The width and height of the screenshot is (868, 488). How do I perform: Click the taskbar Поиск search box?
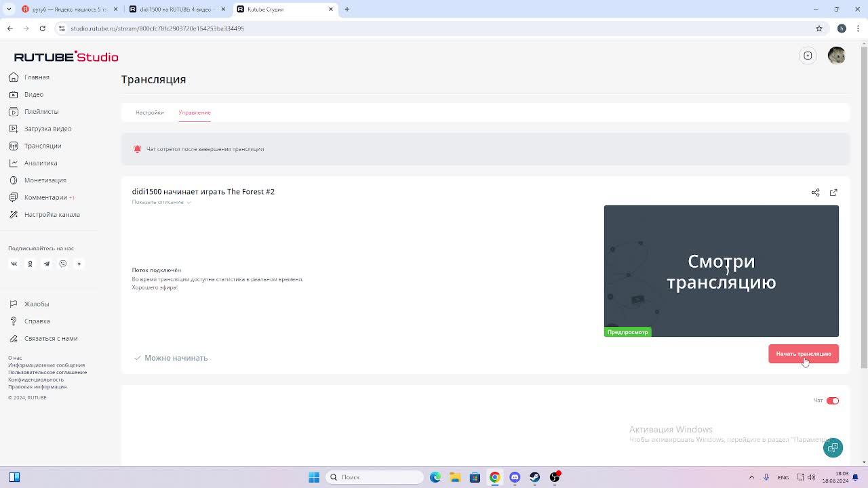point(374,477)
